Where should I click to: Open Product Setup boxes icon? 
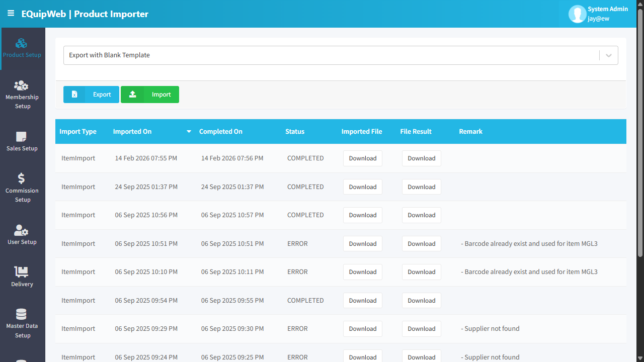click(21, 43)
